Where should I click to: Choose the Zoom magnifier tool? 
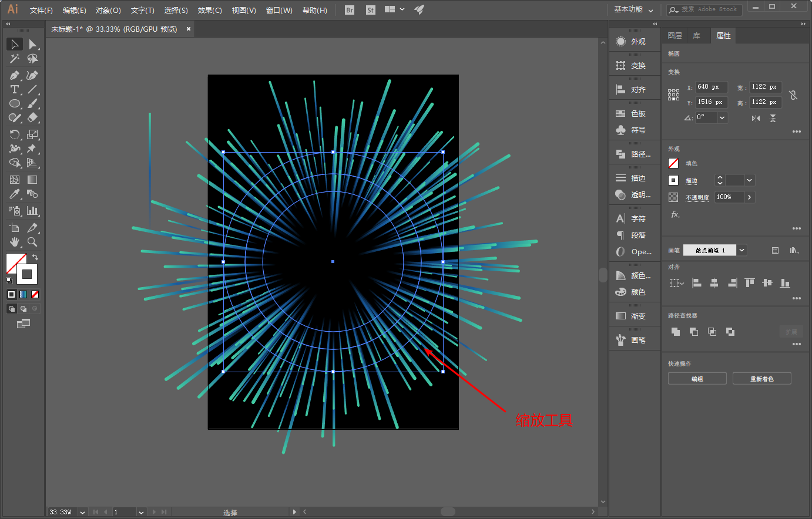click(32, 242)
